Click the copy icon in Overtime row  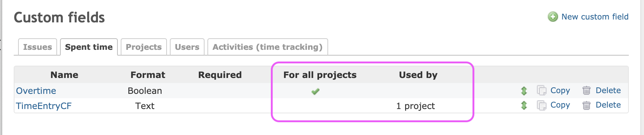coord(541,90)
